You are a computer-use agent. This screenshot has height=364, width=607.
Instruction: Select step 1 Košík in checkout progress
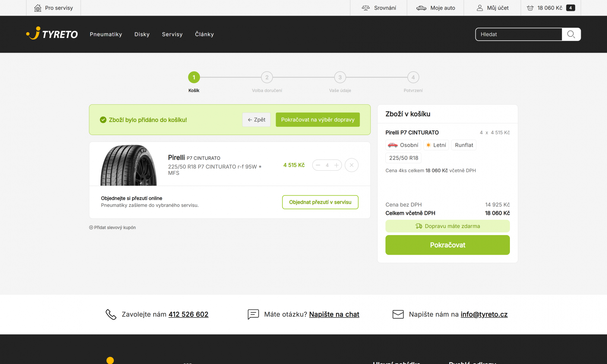coord(194,77)
